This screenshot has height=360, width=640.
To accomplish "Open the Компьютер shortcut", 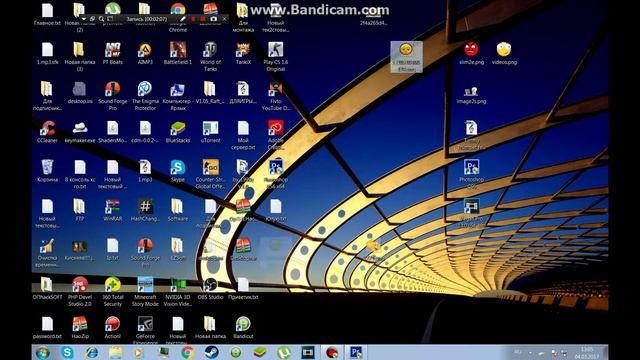I will coord(178,96).
